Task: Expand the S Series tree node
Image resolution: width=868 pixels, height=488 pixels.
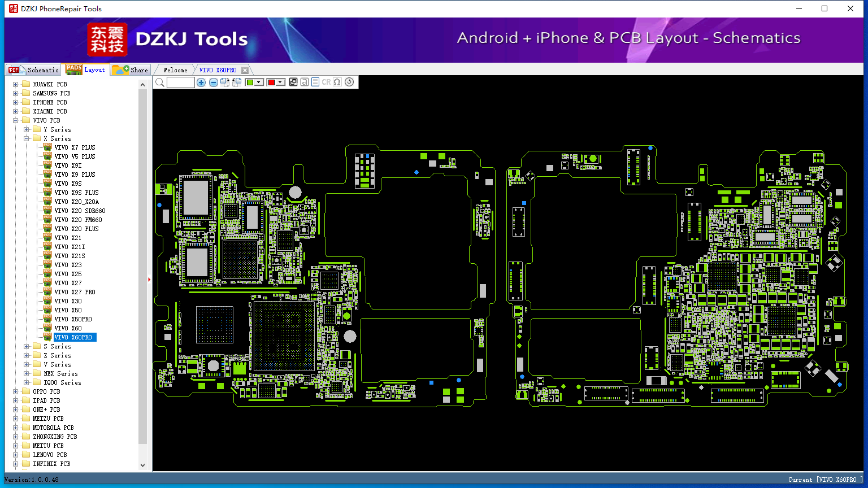Action: pyautogui.click(x=27, y=346)
